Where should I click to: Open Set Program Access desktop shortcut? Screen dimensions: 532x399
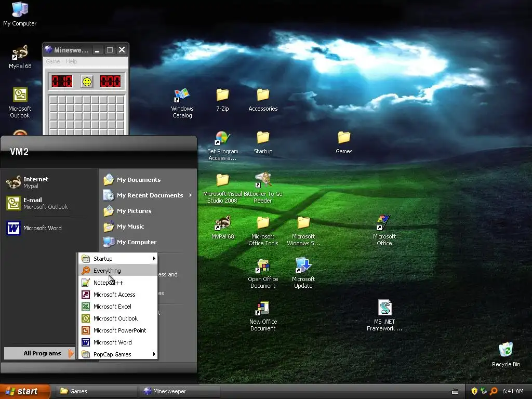(222, 146)
